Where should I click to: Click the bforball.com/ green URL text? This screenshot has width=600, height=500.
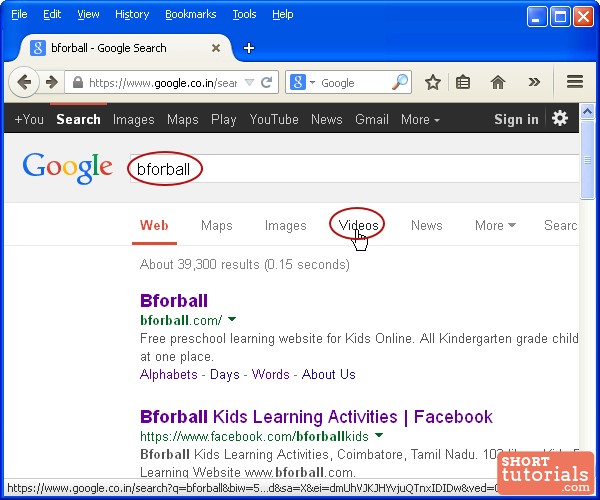click(181, 320)
